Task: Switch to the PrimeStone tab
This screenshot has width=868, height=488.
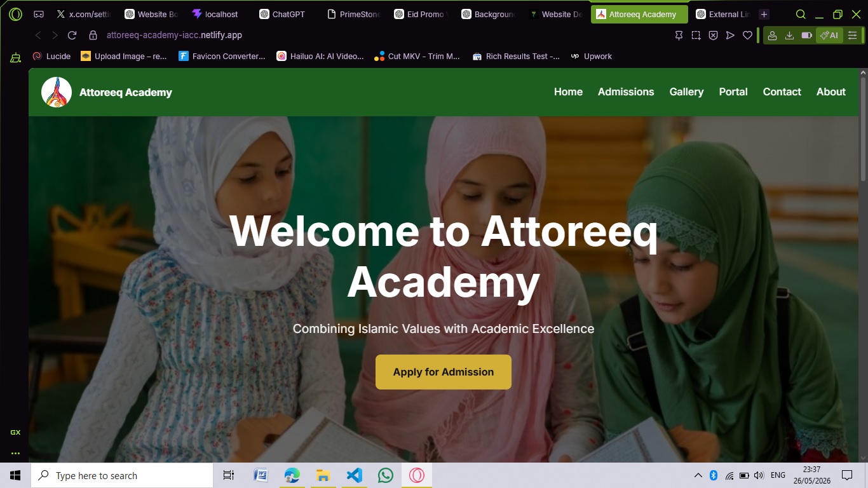Action: click(x=353, y=14)
